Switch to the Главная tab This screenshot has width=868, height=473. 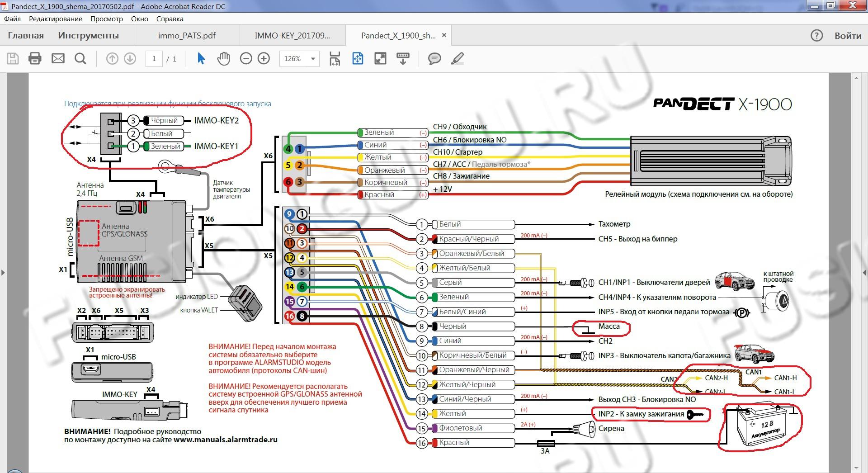click(x=26, y=35)
